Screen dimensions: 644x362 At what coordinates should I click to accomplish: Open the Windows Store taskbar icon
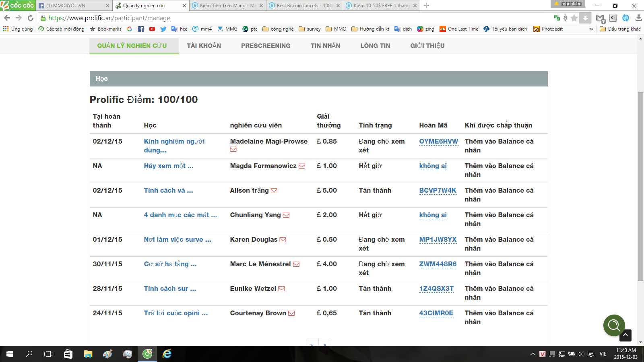[x=68, y=354]
